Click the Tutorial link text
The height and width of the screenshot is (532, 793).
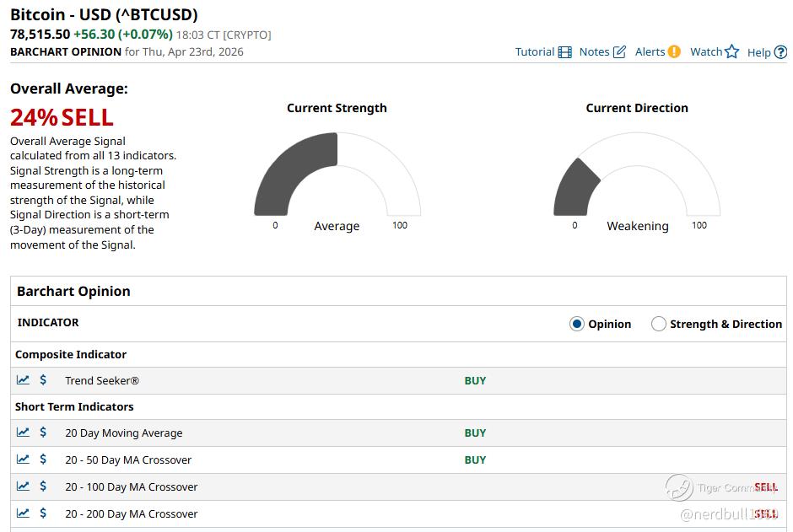click(x=535, y=52)
